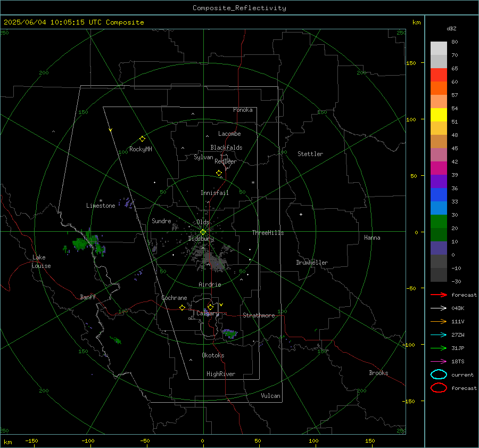Click the red forecast arrow in the legend
Viewport: 479px width, 448px height.
click(439, 295)
